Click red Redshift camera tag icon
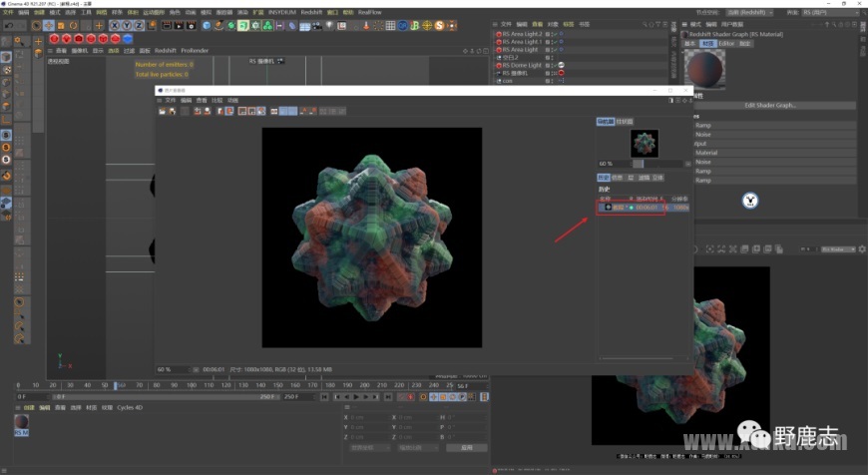 click(x=562, y=73)
